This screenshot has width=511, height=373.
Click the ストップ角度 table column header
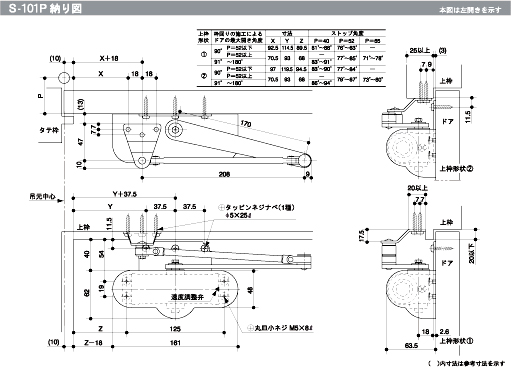tap(347, 33)
